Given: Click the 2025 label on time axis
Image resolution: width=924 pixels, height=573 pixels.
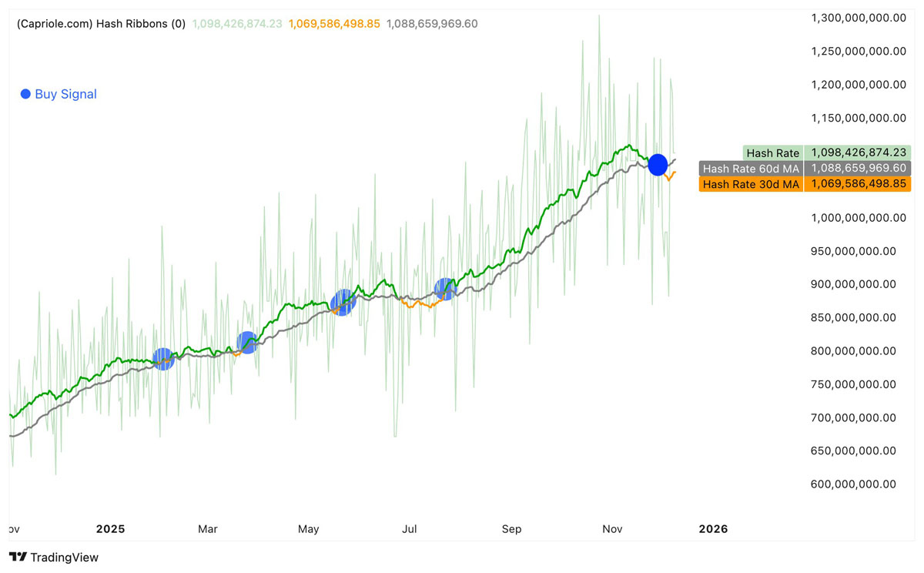Looking at the screenshot, I should (x=110, y=529).
